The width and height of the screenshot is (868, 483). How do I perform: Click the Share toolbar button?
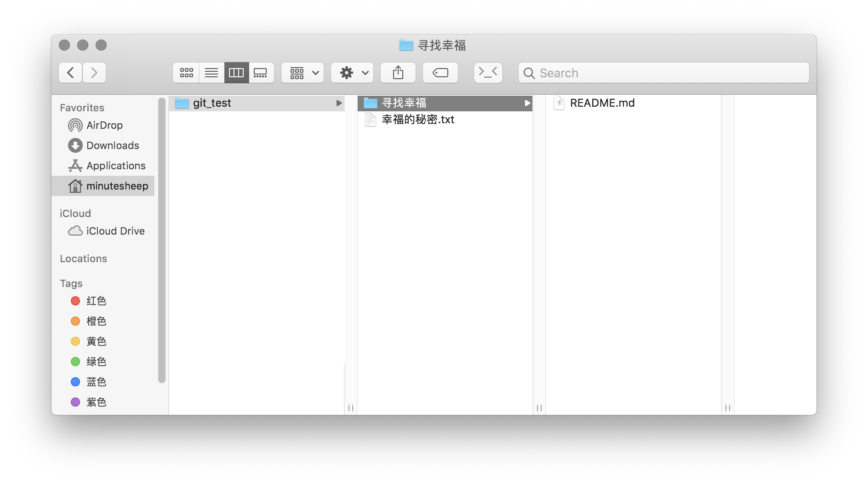click(398, 73)
